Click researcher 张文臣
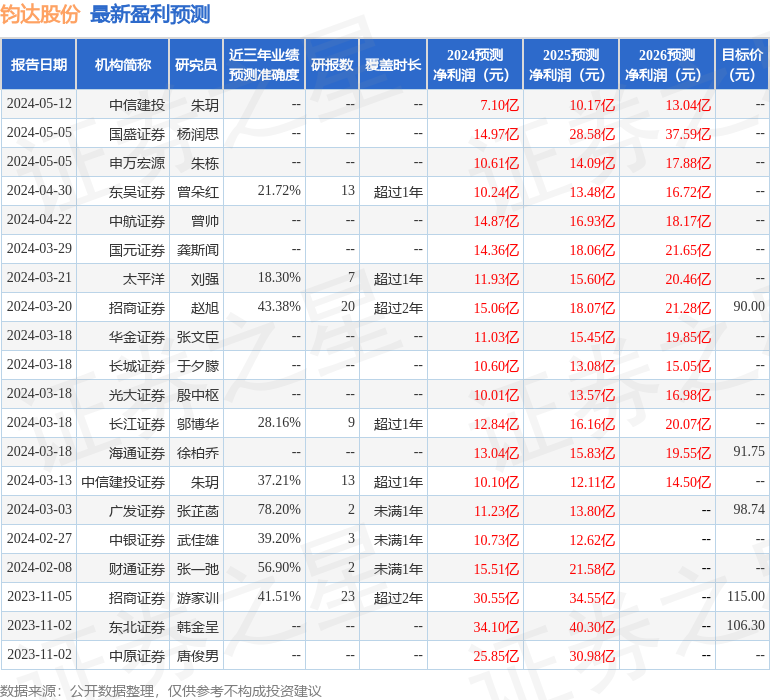The width and height of the screenshot is (770, 700). click(198, 336)
